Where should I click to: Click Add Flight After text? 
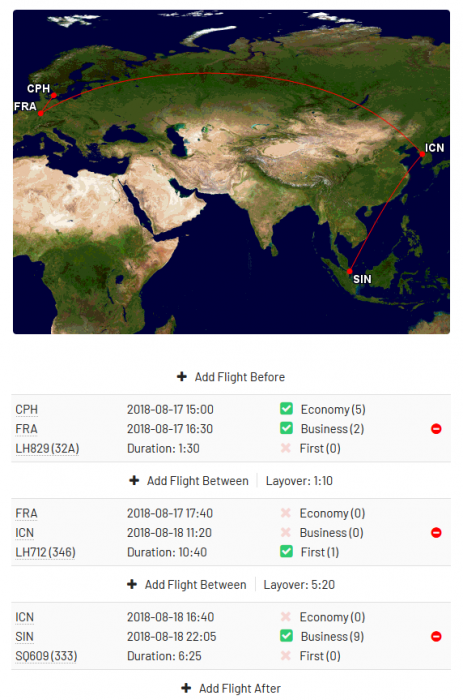(240, 688)
